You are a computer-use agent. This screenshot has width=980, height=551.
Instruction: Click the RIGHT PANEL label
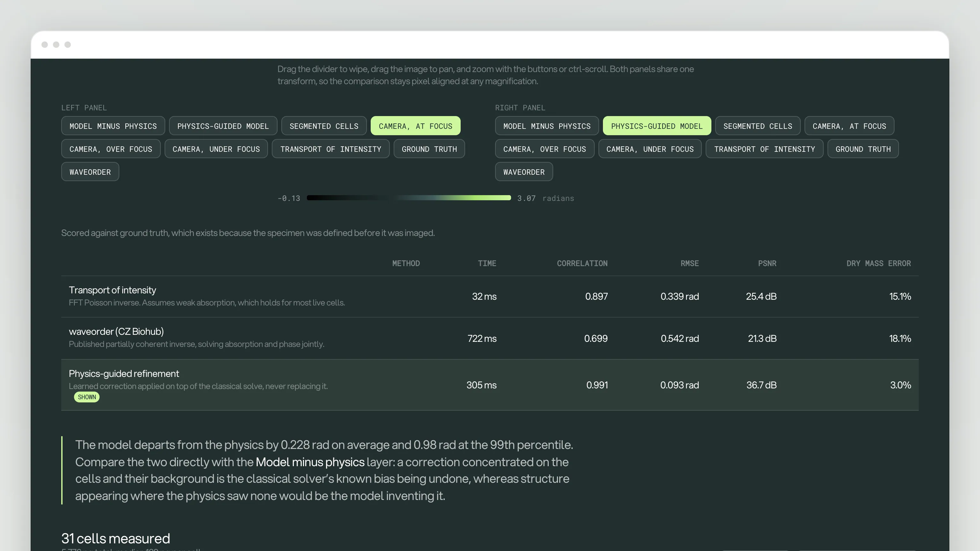click(520, 108)
